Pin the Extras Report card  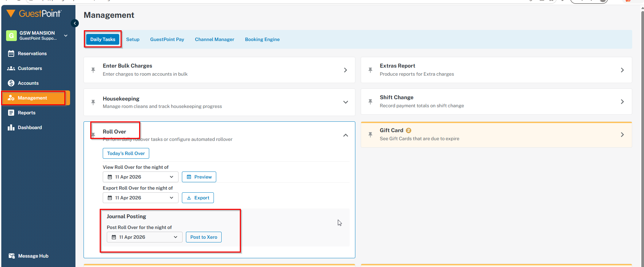click(370, 70)
